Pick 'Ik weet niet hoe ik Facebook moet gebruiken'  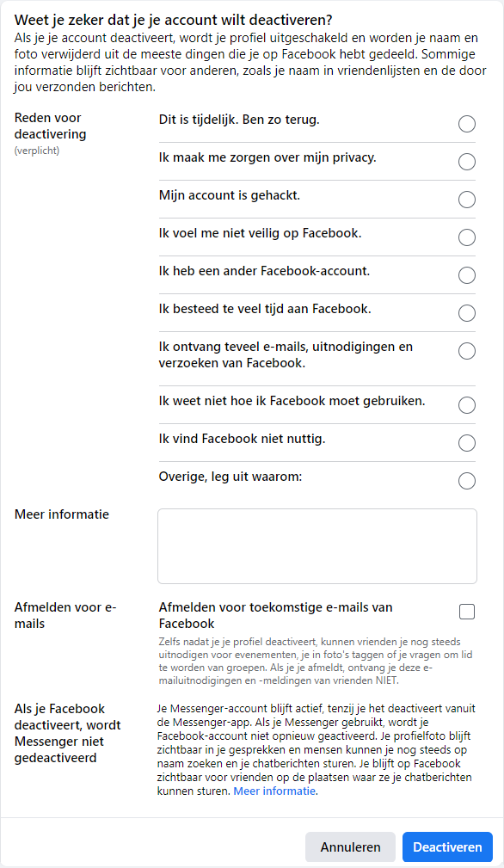pyautogui.click(x=467, y=405)
